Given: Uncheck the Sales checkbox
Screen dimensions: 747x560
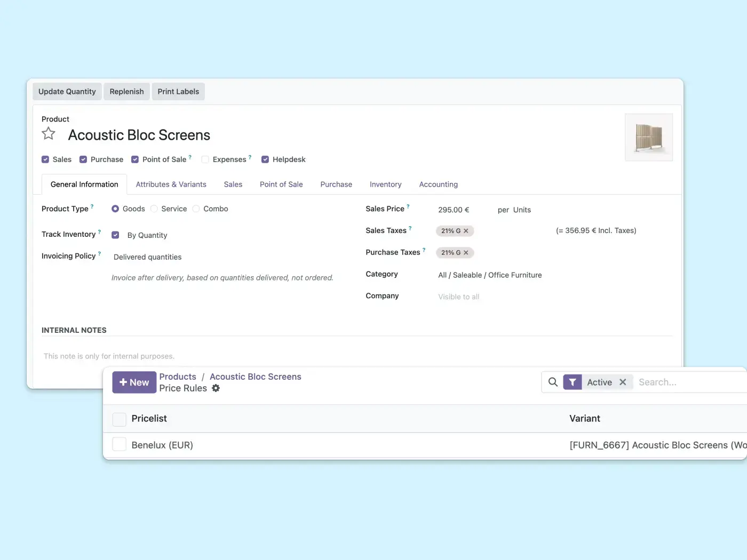Looking at the screenshot, I should [45, 159].
